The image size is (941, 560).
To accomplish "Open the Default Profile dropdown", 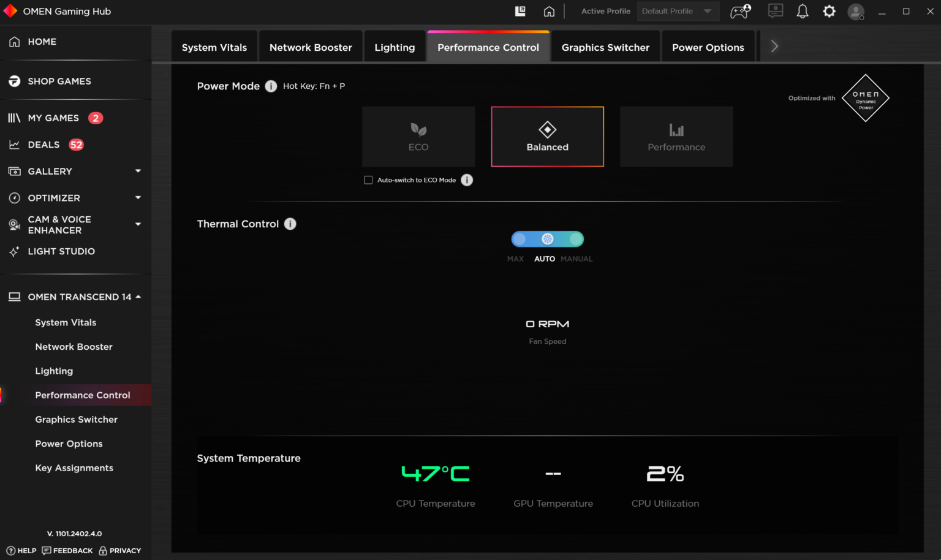I will (678, 10).
